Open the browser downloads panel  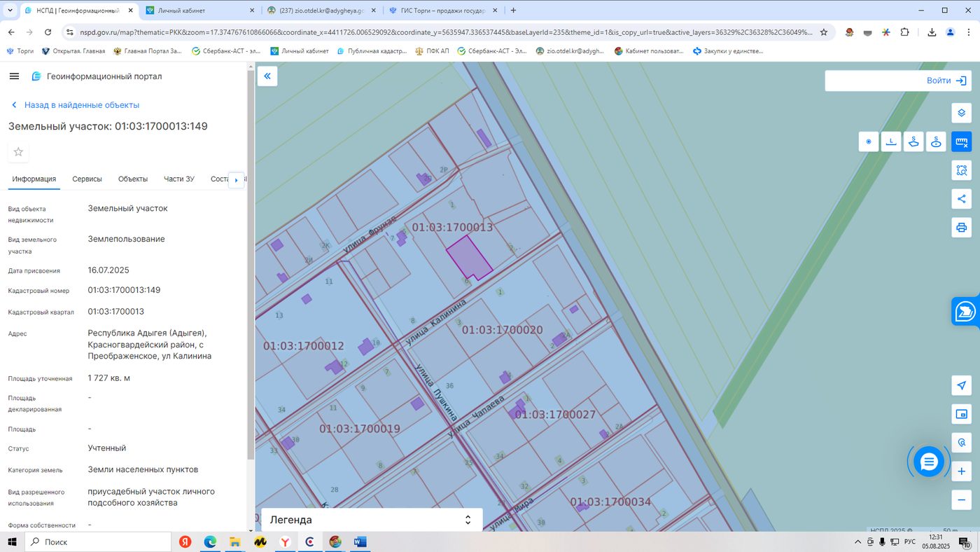[x=932, y=32]
